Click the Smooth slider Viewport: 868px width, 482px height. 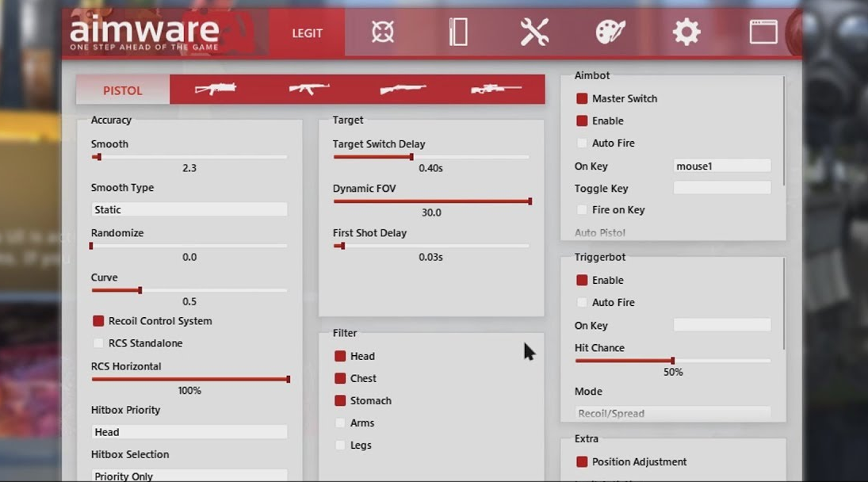tap(189, 157)
